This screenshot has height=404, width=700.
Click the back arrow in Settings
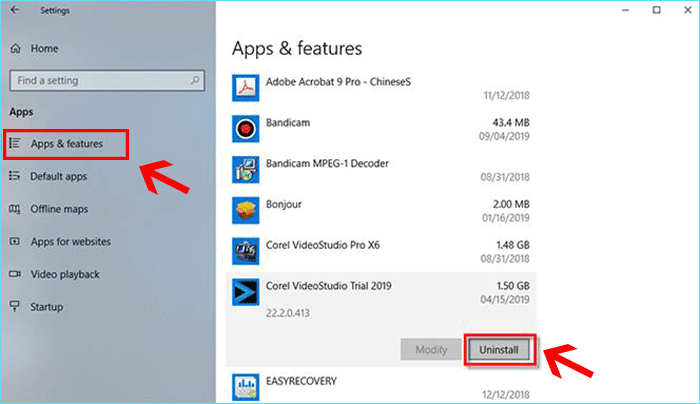15,10
